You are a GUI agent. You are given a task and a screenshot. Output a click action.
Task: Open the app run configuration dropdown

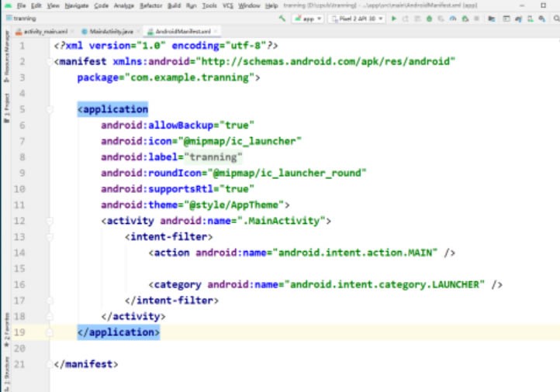pos(308,19)
